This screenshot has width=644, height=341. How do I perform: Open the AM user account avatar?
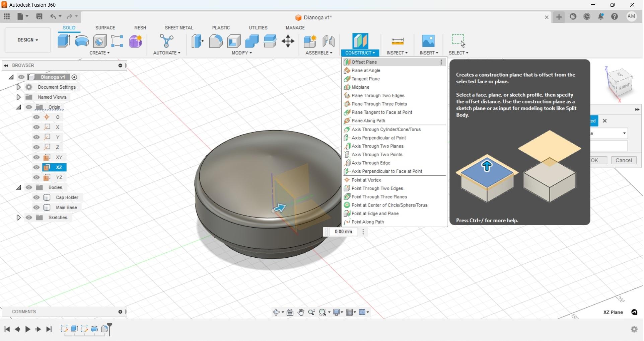click(631, 16)
